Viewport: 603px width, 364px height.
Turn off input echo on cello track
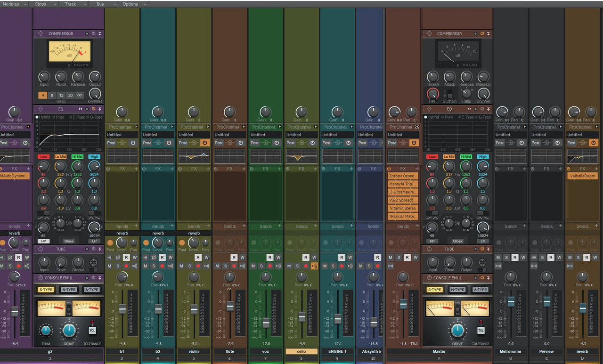pyautogui.click(x=314, y=266)
